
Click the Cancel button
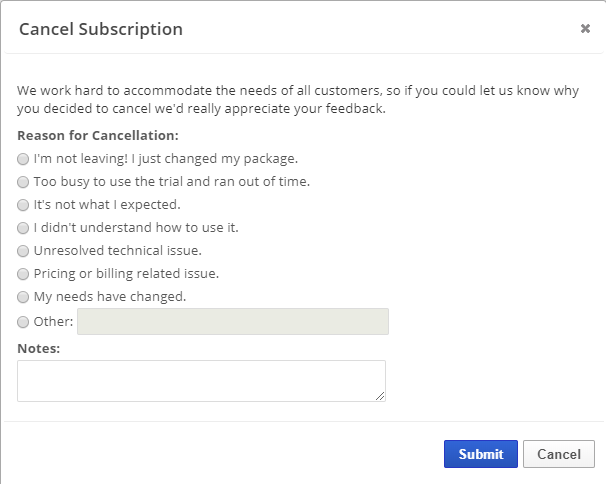click(558, 454)
